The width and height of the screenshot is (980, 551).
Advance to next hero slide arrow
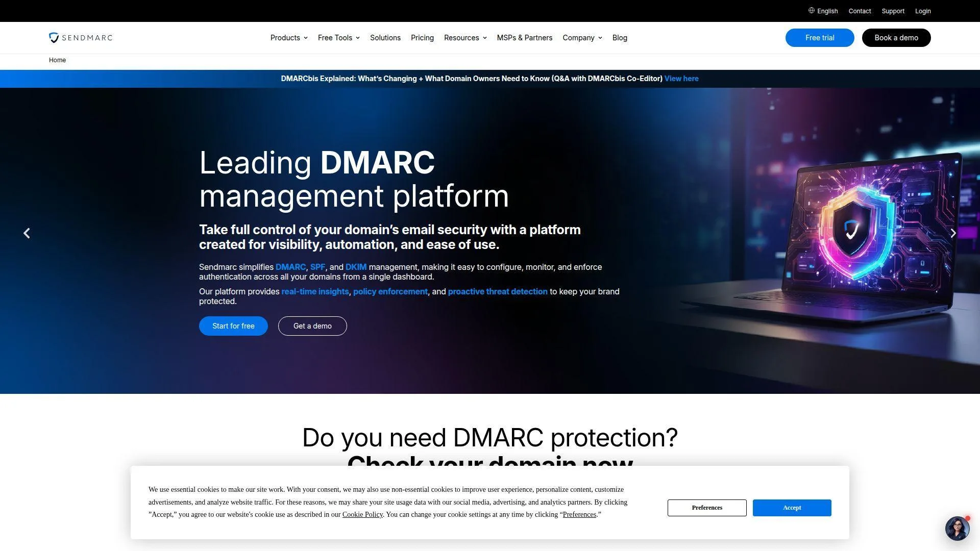(953, 233)
